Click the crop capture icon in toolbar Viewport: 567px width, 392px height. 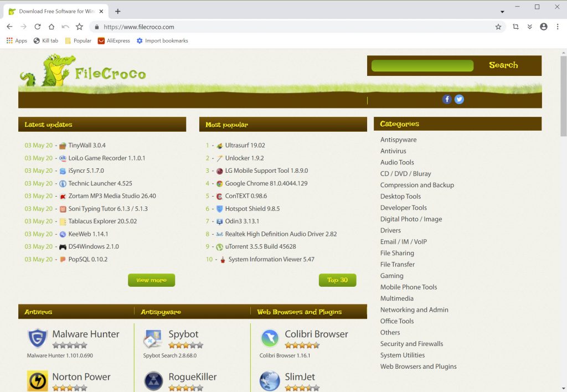point(516,27)
